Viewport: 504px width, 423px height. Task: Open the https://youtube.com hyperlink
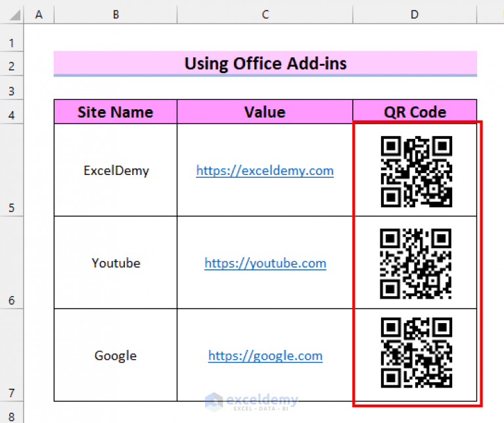(x=265, y=263)
